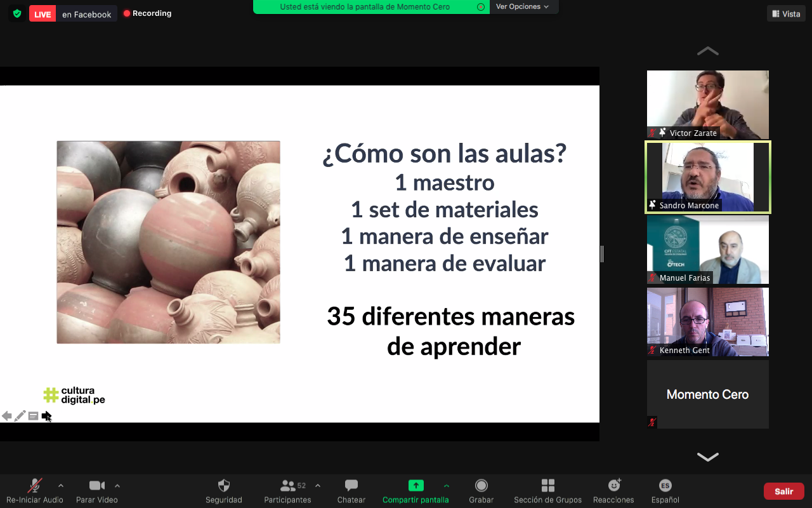Open the Vista layout menu

point(785,14)
